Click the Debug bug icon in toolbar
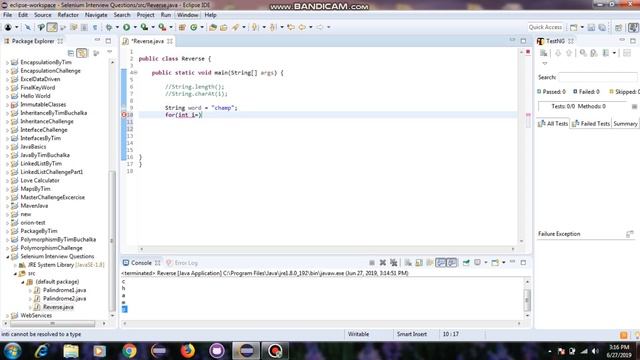 [x=109, y=27]
